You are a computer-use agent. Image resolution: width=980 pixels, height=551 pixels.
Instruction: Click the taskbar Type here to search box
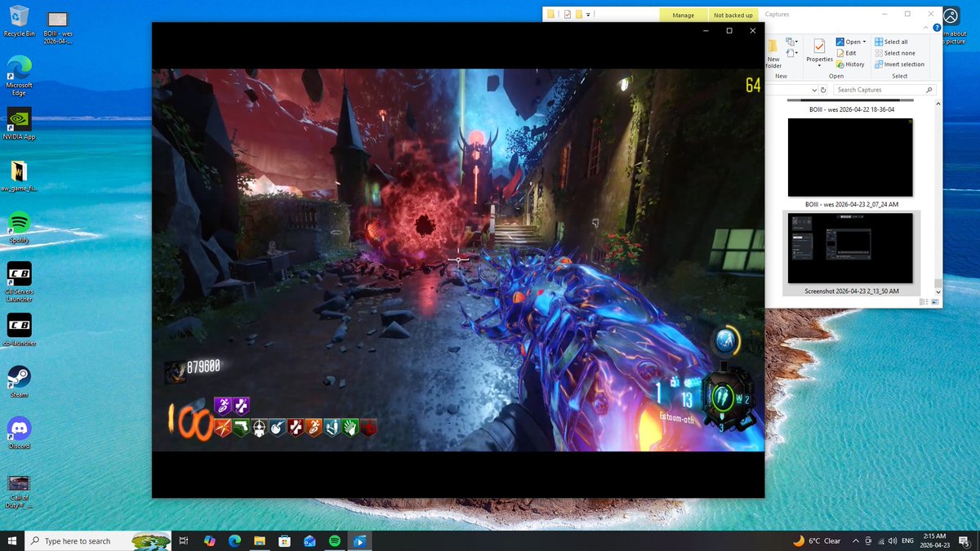tap(98, 540)
